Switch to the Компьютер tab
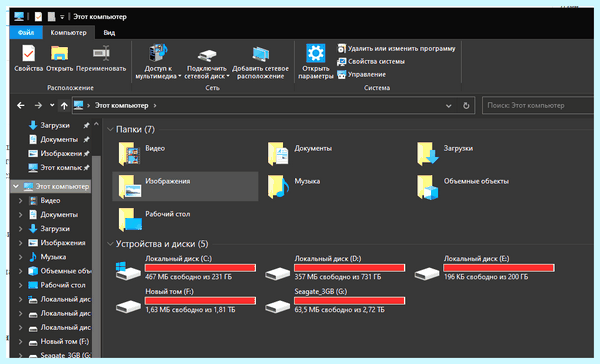 click(68, 33)
